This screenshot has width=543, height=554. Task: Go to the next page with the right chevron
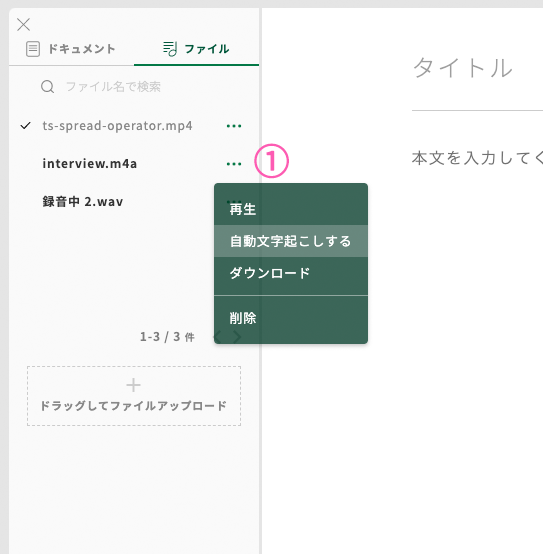coord(237,337)
